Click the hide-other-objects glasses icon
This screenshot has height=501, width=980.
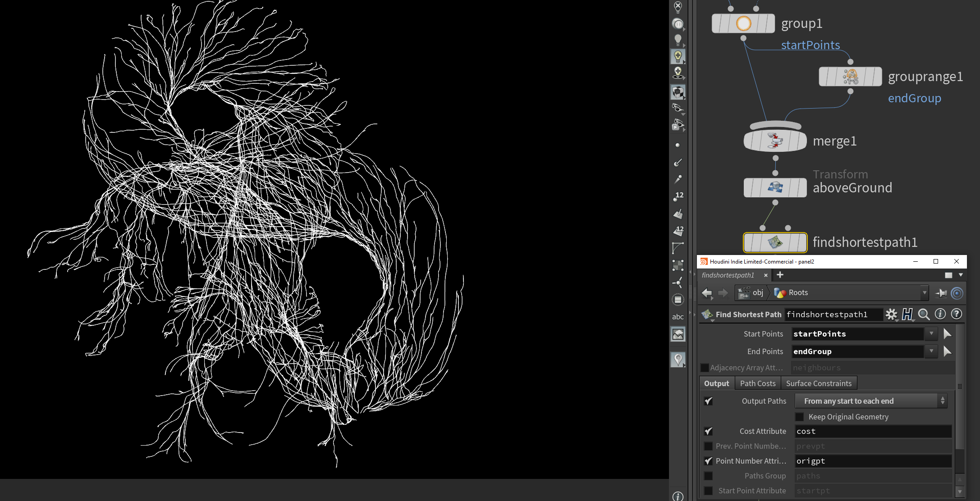pos(678,108)
